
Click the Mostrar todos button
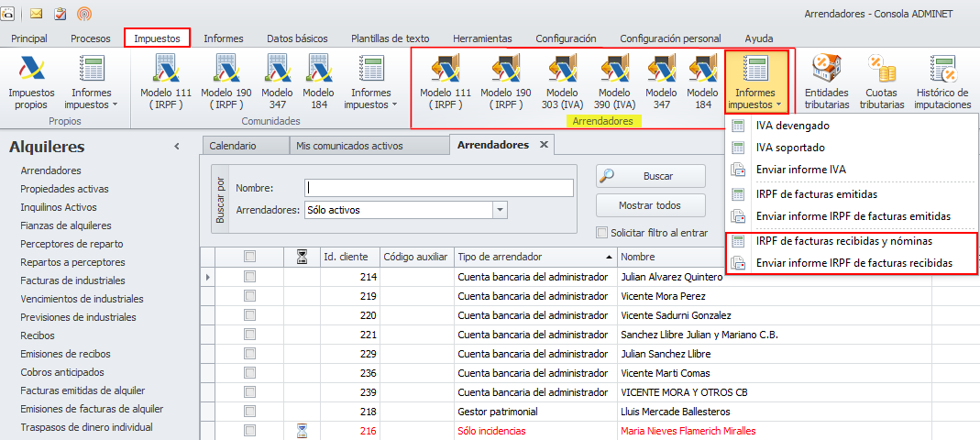pos(650,205)
